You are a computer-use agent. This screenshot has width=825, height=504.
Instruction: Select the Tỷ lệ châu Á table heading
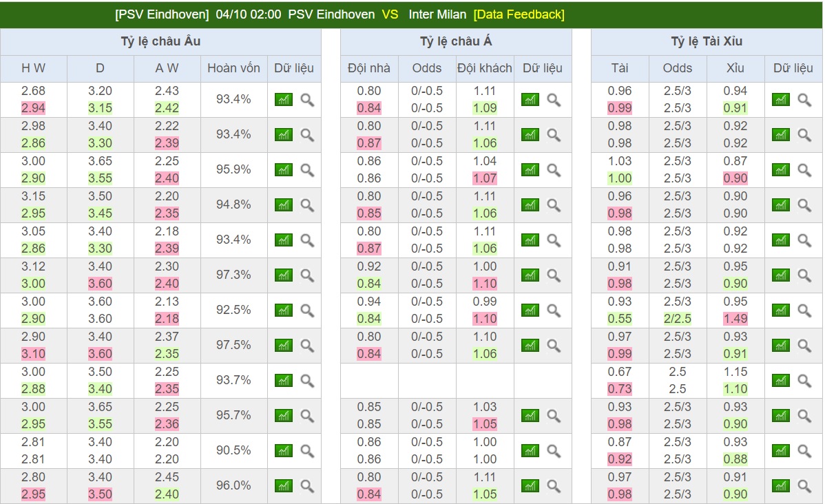point(456,41)
